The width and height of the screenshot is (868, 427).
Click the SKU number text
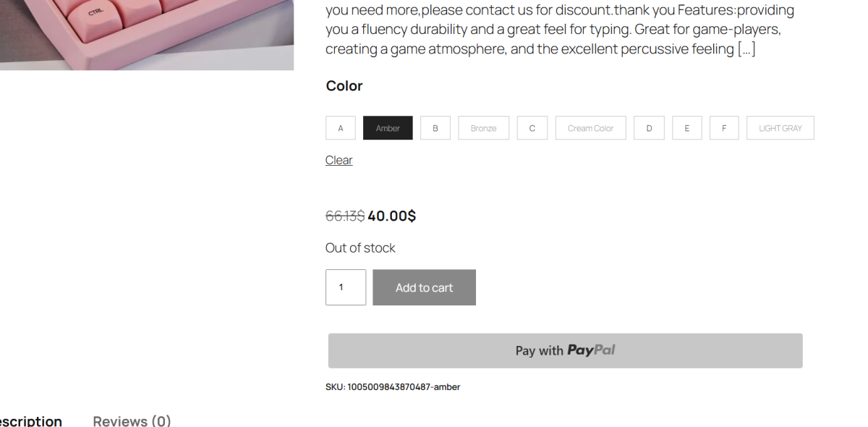click(x=404, y=387)
